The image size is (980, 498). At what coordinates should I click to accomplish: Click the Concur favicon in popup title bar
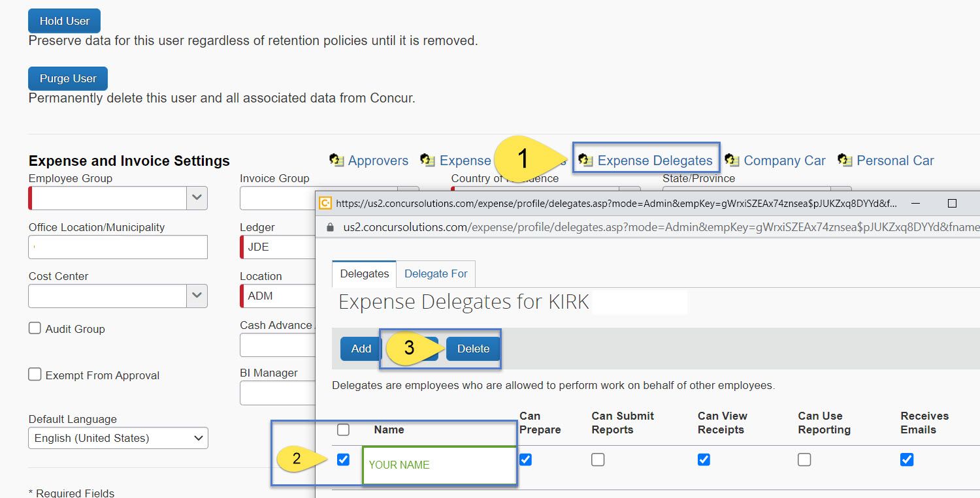pyautogui.click(x=325, y=203)
